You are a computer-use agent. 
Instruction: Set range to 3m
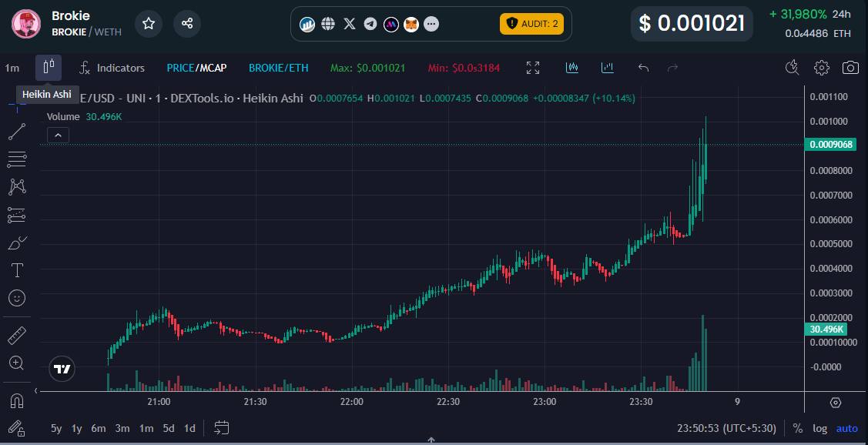point(122,428)
